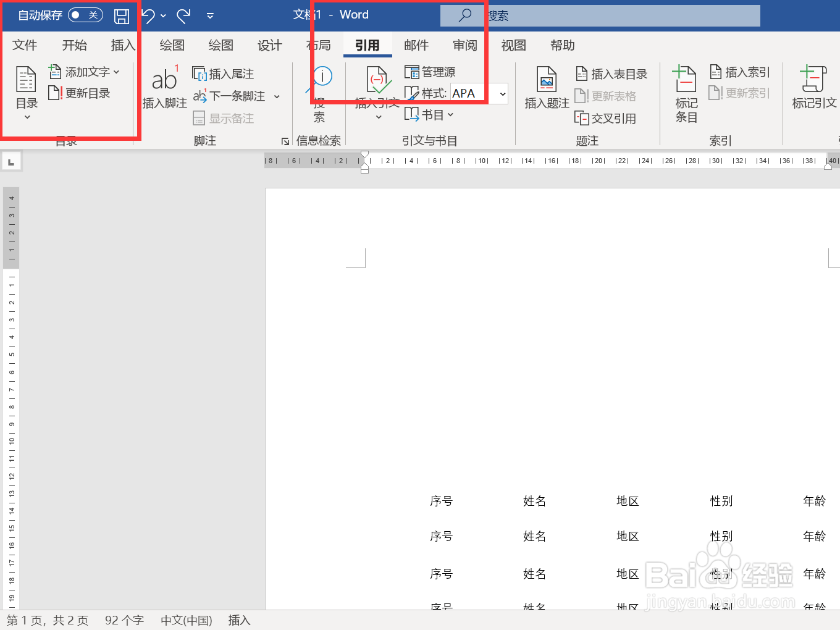The image size is (840, 630).
Task: Toggle the AutoSave (自动保存) switch
Action: coord(85,15)
